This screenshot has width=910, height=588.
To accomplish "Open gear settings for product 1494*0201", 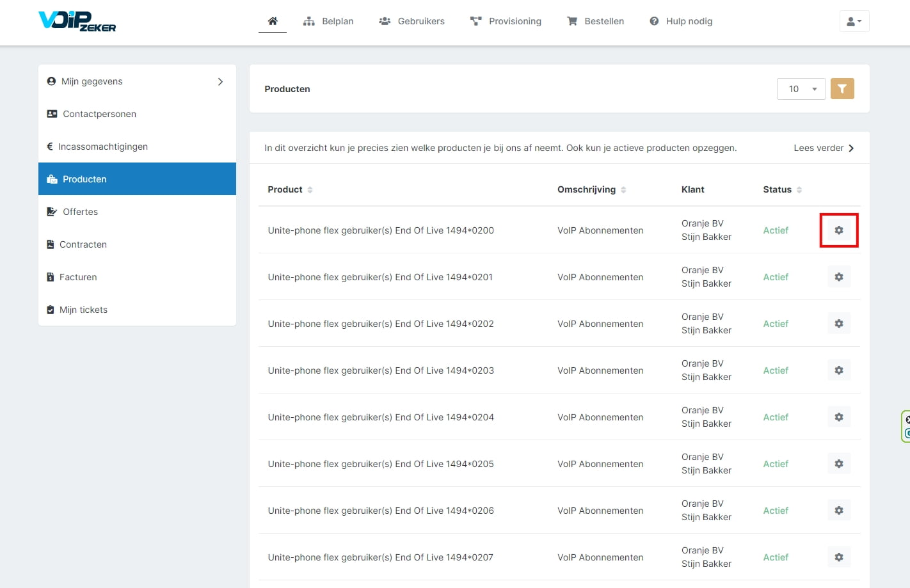I will (x=839, y=277).
